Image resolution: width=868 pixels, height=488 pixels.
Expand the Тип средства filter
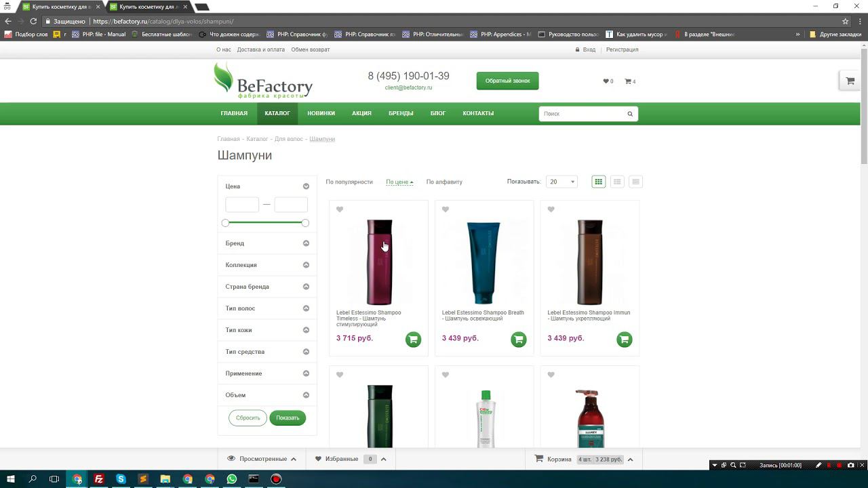pos(306,352)
